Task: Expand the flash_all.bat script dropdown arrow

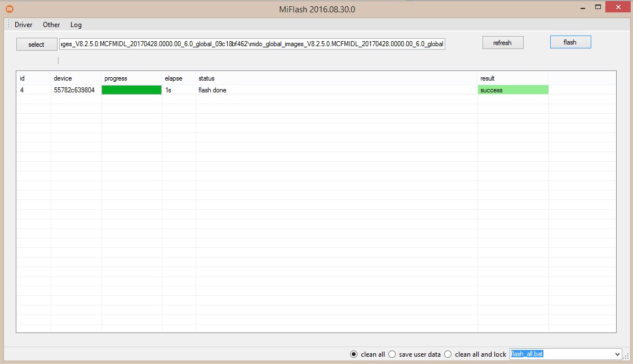Action: [617, 354]
